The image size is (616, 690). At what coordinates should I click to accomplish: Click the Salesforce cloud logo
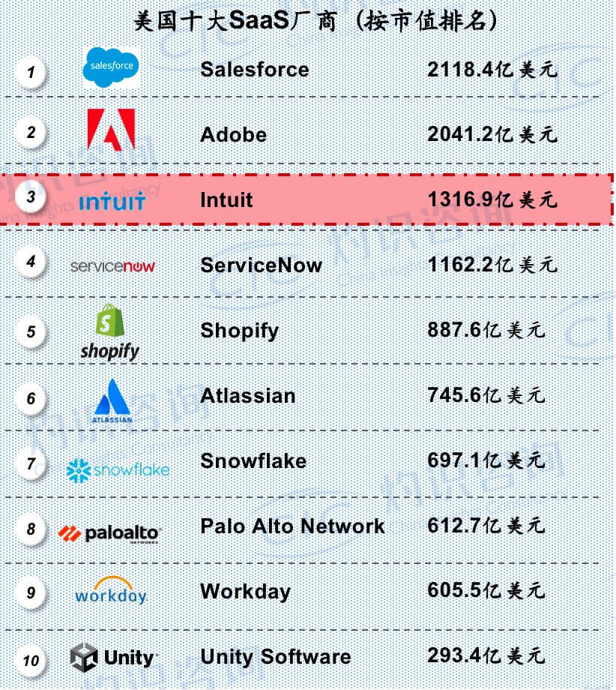[x=111, y=67]
